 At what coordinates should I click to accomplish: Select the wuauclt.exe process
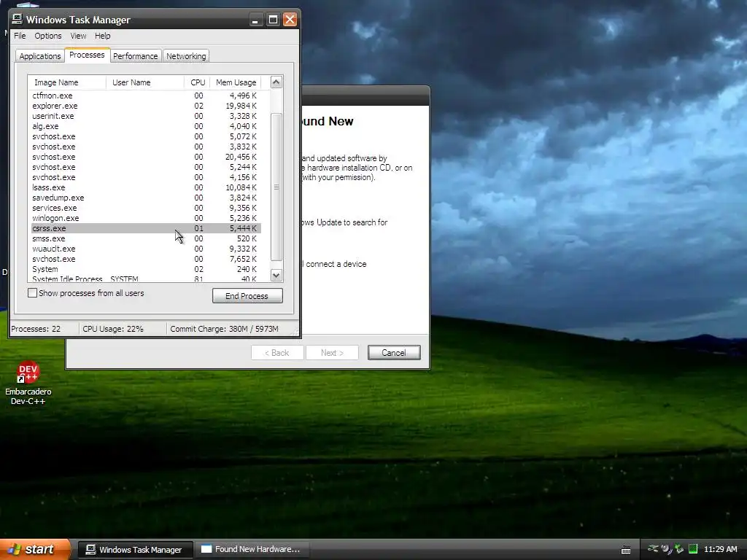(146, 249)
